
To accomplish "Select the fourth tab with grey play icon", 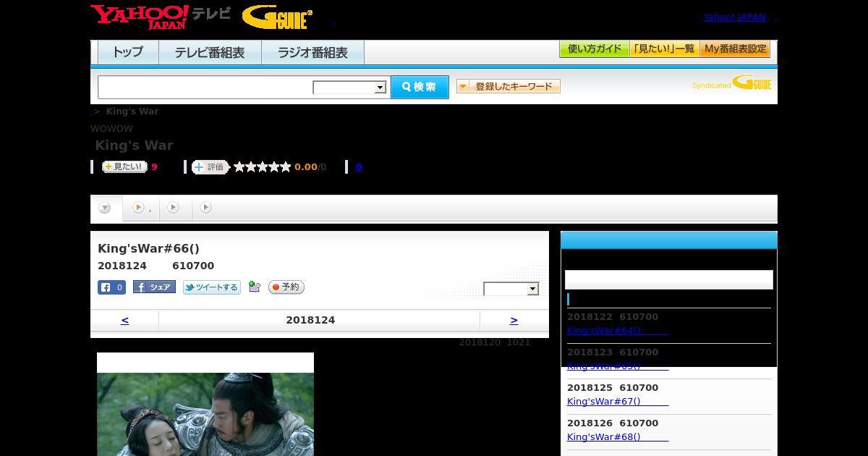I will (x=205, y=208).
